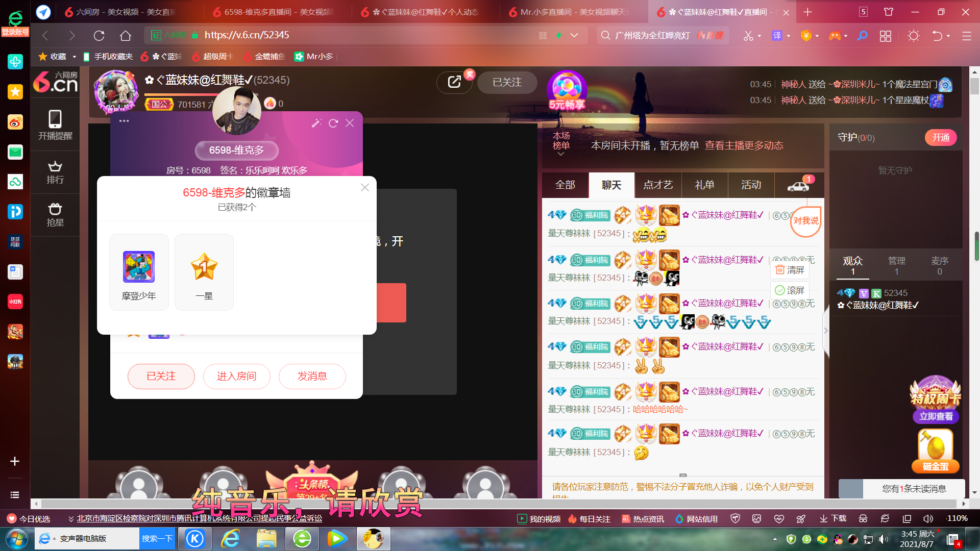Switch to 点才艺 tab
980x551 pixels.
tap(658, 185)
